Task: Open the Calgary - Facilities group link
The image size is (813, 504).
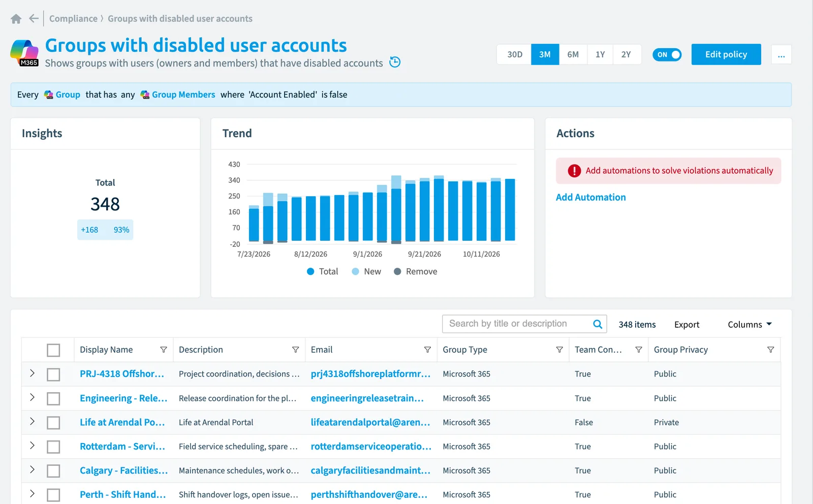Action: pyautogui.click(x=123, y=470)
